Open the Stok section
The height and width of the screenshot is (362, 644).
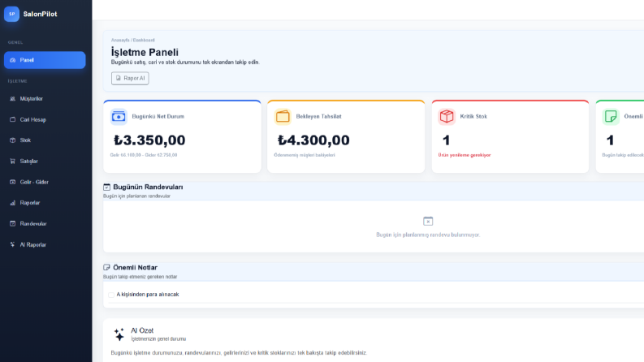pyautogui.click(x=45, y=140)
